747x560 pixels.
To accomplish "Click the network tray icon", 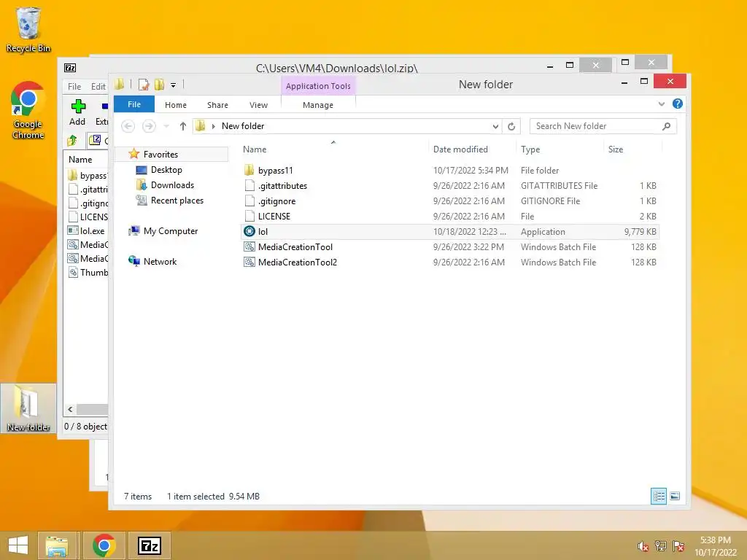I will [661, 546].
